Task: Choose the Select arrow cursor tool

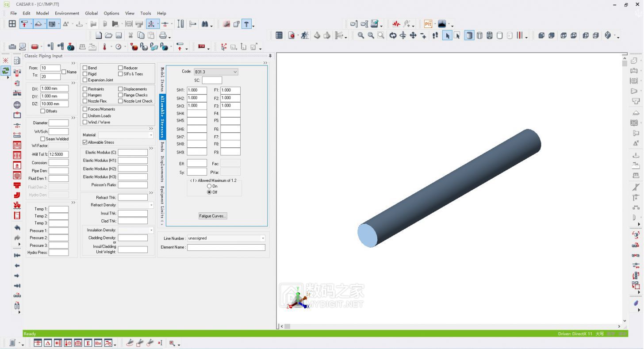Action: tap(447, 35)
